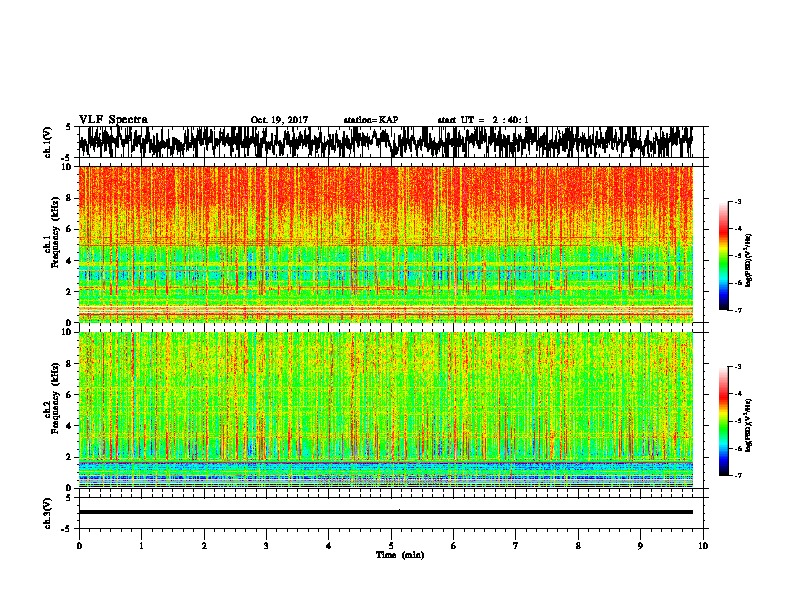Screen dimensions: 792x612
Task: Click the "3" tick on the time axis
Action: 266,545
